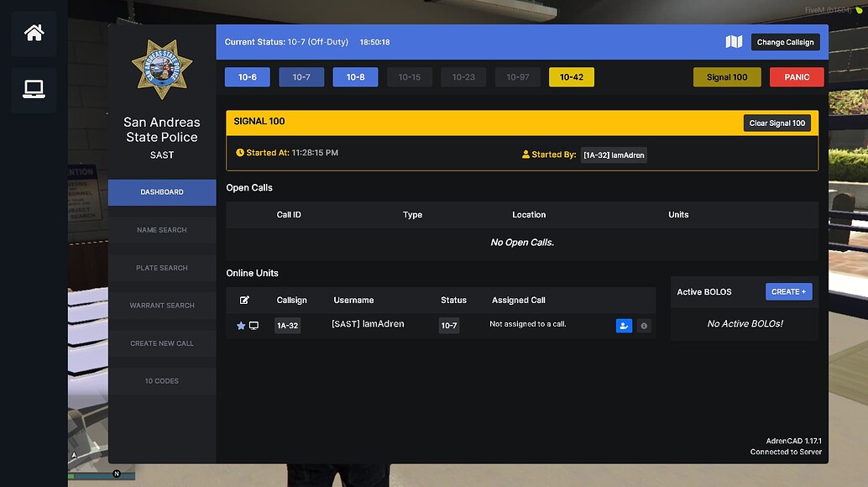Open the 10 Codes menu item
The image size is (868, 487).
click(x=162, y=381)
